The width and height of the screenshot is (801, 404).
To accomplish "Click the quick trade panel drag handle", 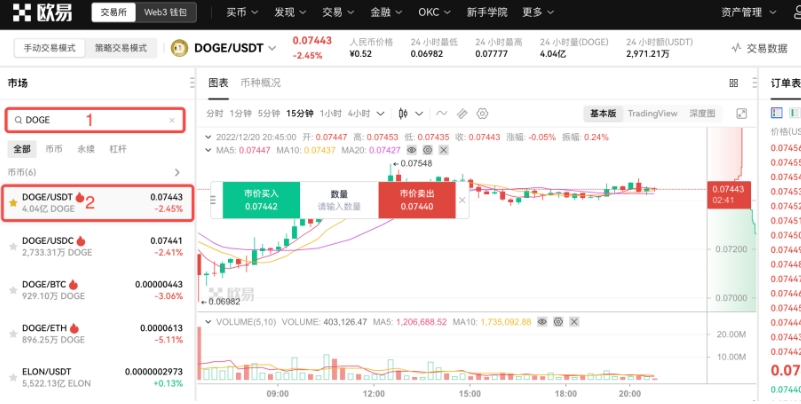I will pyautogui.click(x=213, y=200).
